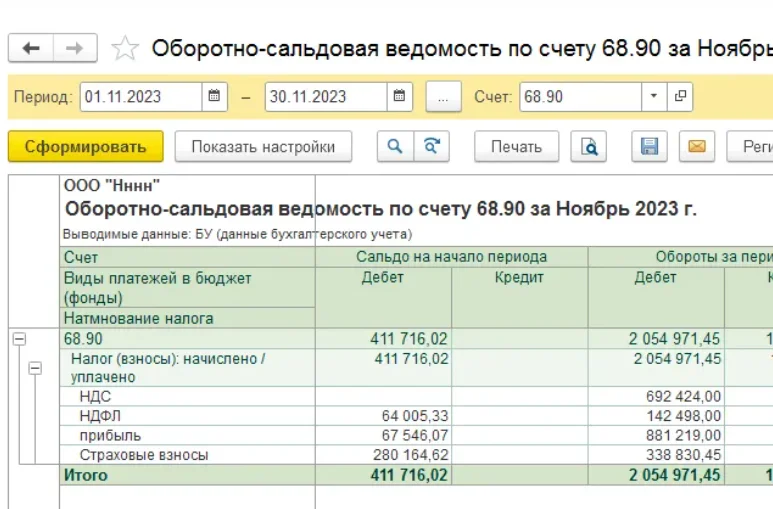Click the print preview icon
Viewport: 773px width, 509px height.
pyautogui.click(x=589, y=147)
